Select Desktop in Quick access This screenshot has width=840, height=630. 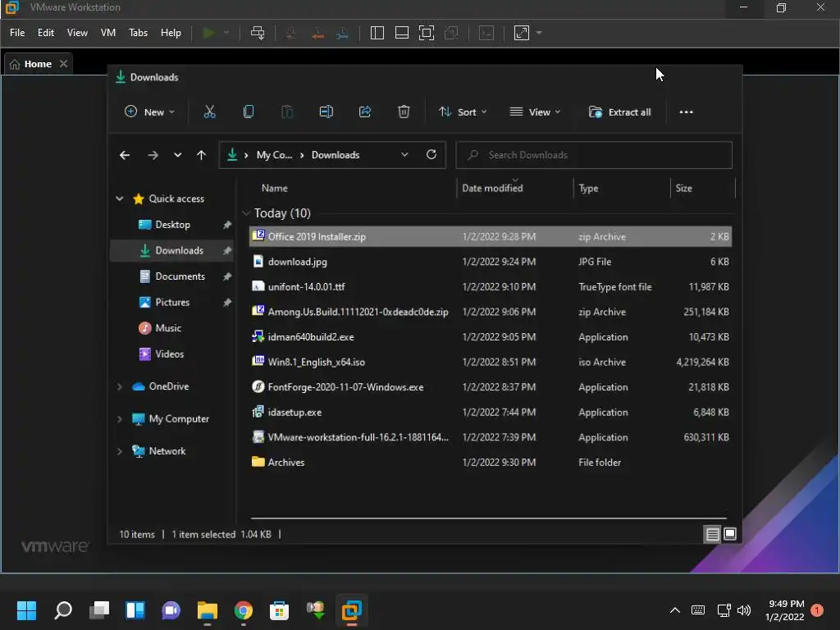click(172, 225)
